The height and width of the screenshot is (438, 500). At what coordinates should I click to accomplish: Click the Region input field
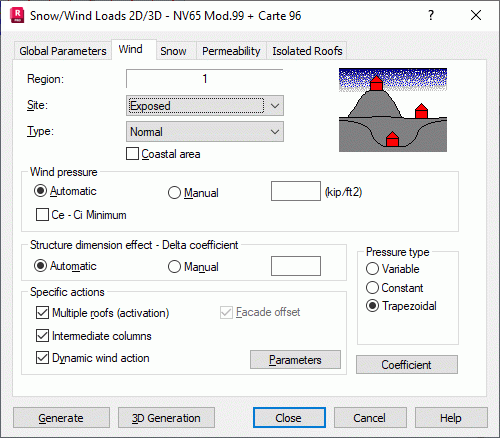[205, 79]
